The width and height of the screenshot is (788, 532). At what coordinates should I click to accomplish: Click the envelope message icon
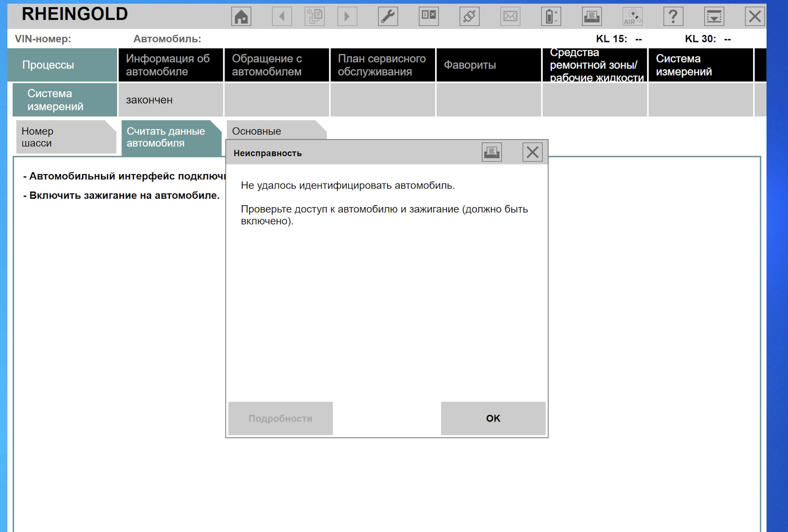(x=510, y=16)
